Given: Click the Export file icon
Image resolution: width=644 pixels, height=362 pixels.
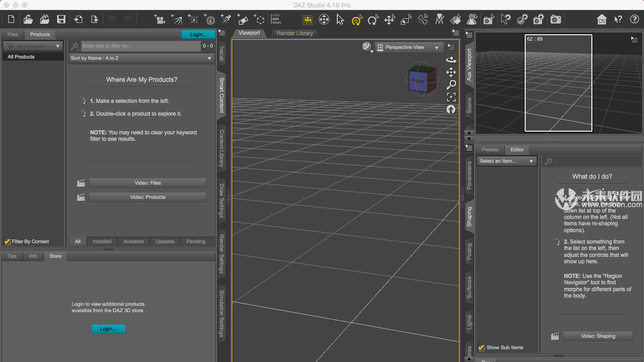Looking at the screenshot, I should (95, 19).
